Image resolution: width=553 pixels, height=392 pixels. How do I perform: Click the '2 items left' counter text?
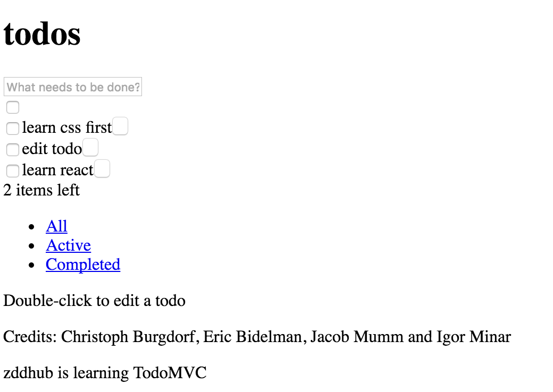pyautogui.click(x=41, y=190)
